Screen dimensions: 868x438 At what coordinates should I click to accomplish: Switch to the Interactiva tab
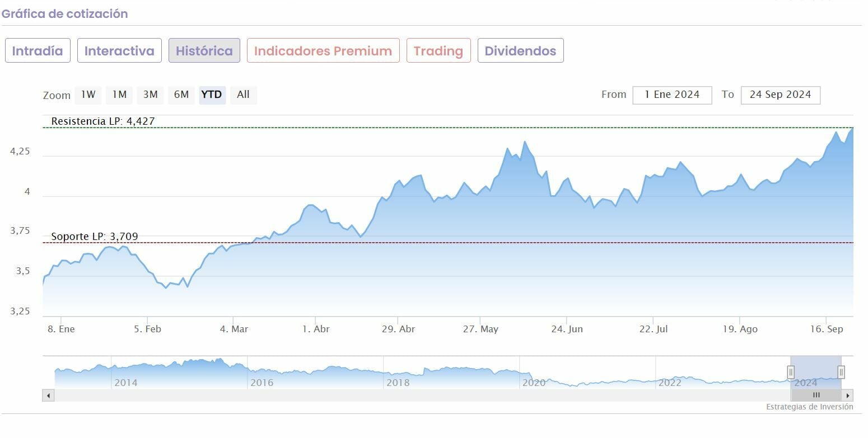point(119,51)
